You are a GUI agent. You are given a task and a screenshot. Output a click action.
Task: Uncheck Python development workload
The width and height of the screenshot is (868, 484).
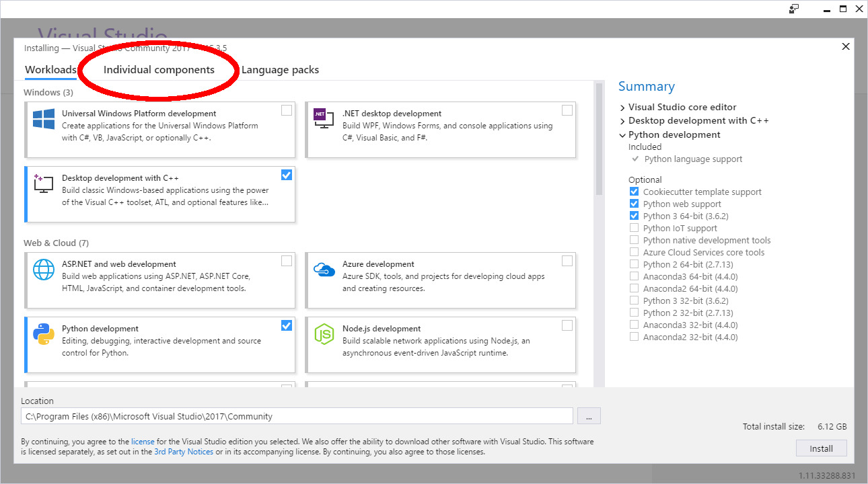pos(287,325)
